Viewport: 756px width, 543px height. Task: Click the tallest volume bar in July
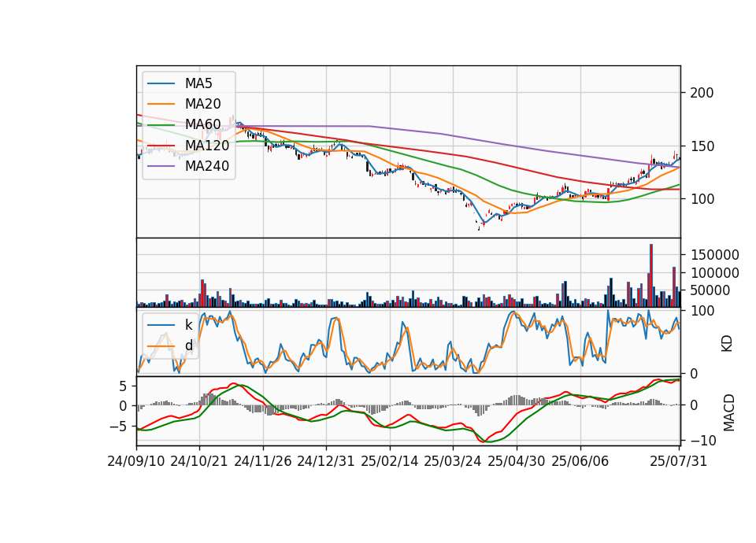651,275
